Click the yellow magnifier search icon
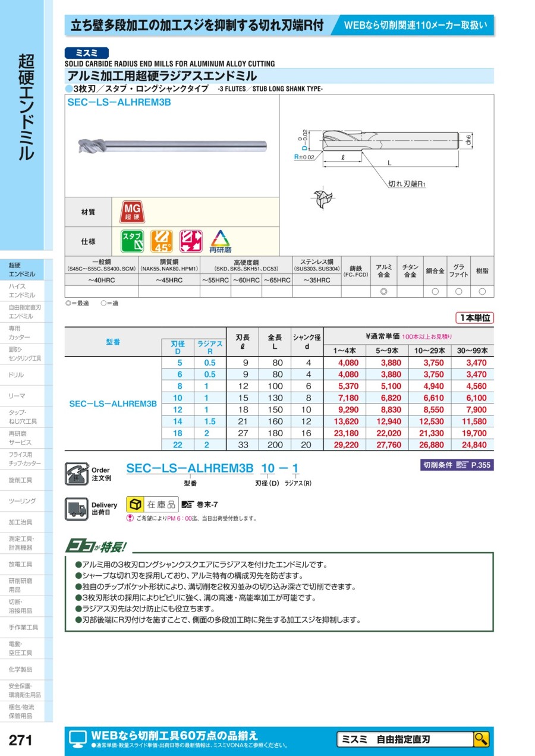Image resolution: width=535 pixels, height=756 pixels. point(481,739)
